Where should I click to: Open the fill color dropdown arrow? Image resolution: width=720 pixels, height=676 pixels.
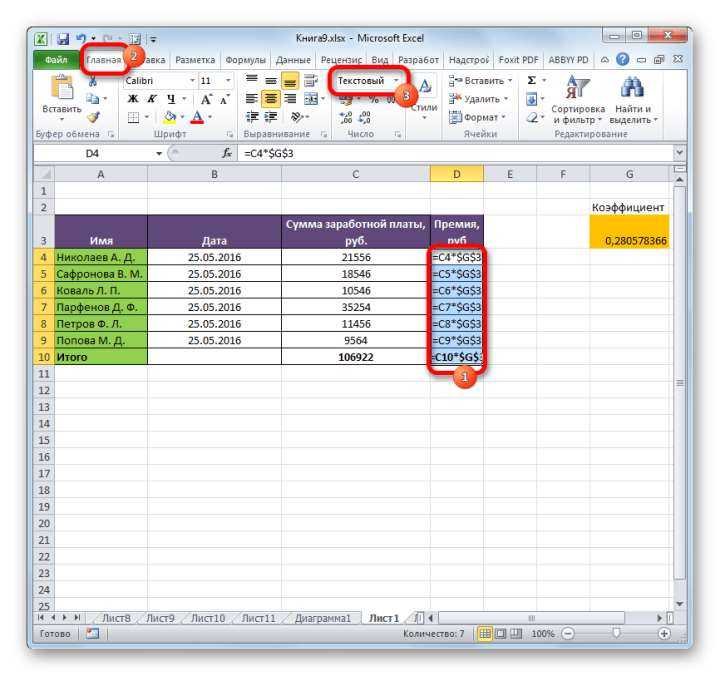tap(182, 118)
